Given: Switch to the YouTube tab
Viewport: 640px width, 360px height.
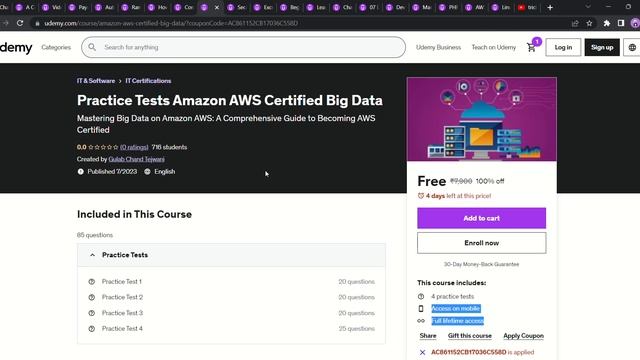Looking at the screenshot, I should click(527, 7).
